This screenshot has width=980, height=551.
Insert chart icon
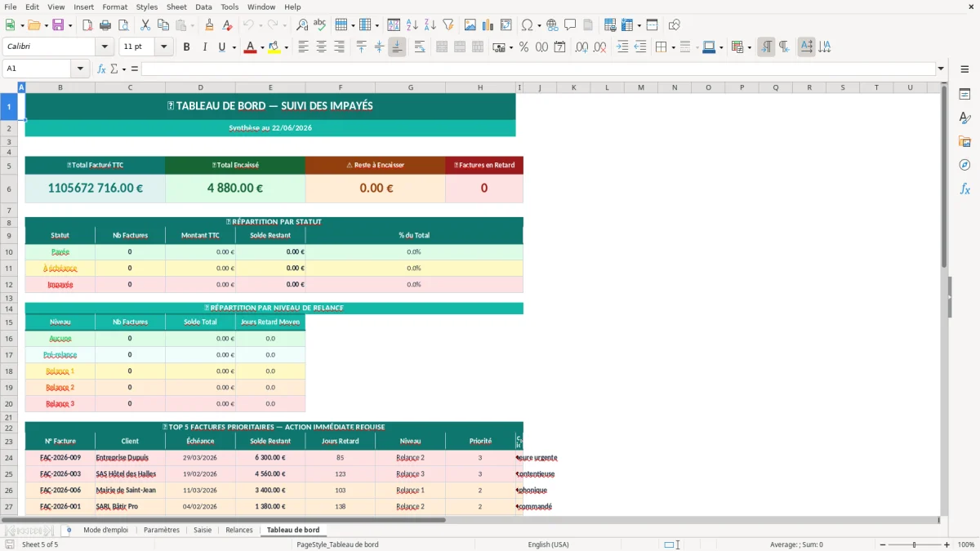click(x=488, y=25)
